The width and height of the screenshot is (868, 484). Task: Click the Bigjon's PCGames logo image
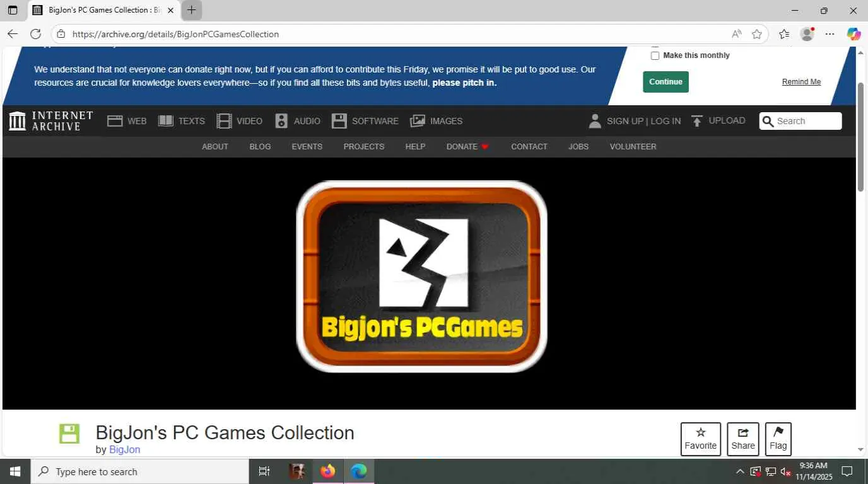pos(421,277)
